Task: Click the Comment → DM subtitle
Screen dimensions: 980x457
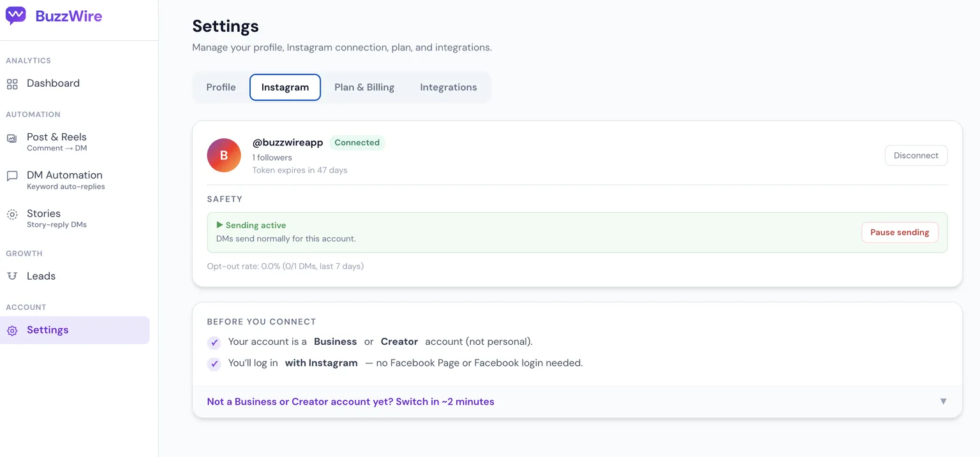Action: pos(57,148)
